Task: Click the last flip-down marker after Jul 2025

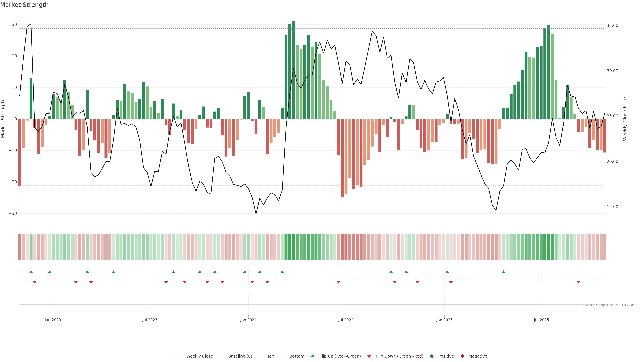Action: pos(578,282)
